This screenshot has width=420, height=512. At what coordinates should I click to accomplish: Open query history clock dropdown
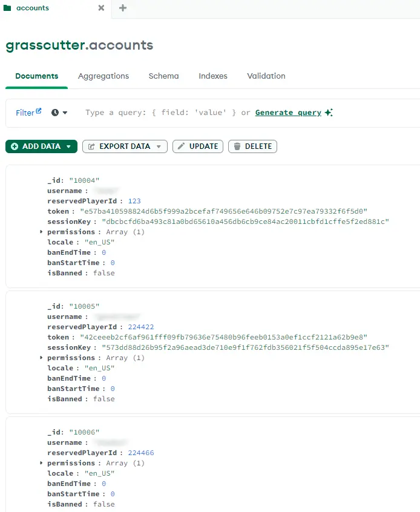(59, 113)
